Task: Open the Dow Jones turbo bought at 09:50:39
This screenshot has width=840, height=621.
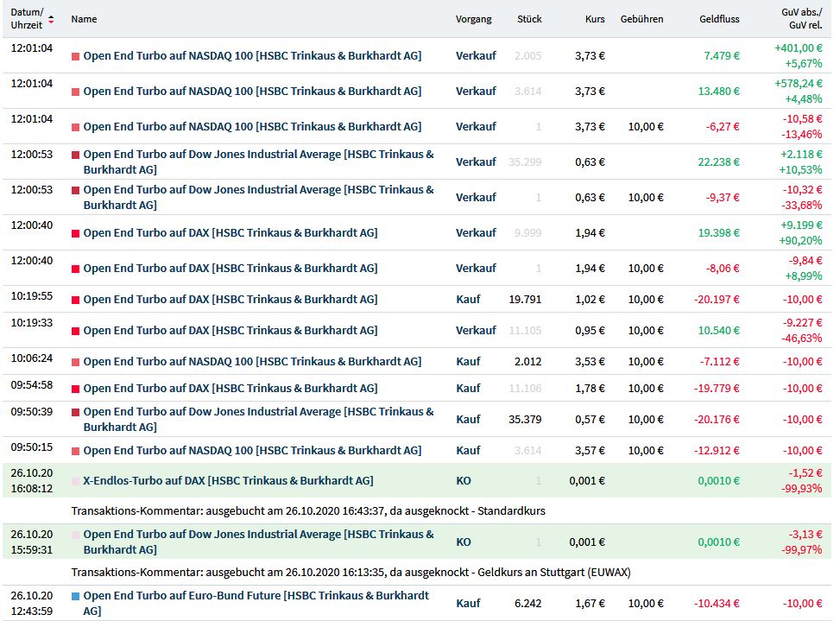Action: click(x=259, y=419)
